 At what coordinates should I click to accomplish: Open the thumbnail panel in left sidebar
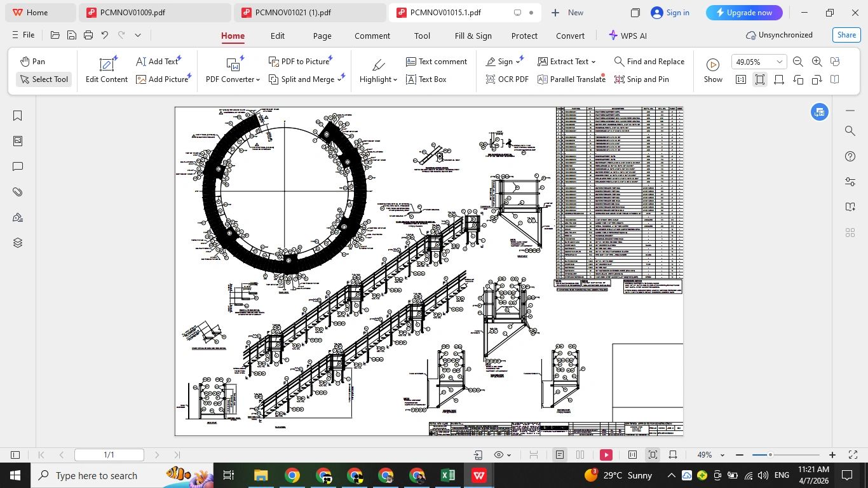pyautogui.click(x=18, y=141)
